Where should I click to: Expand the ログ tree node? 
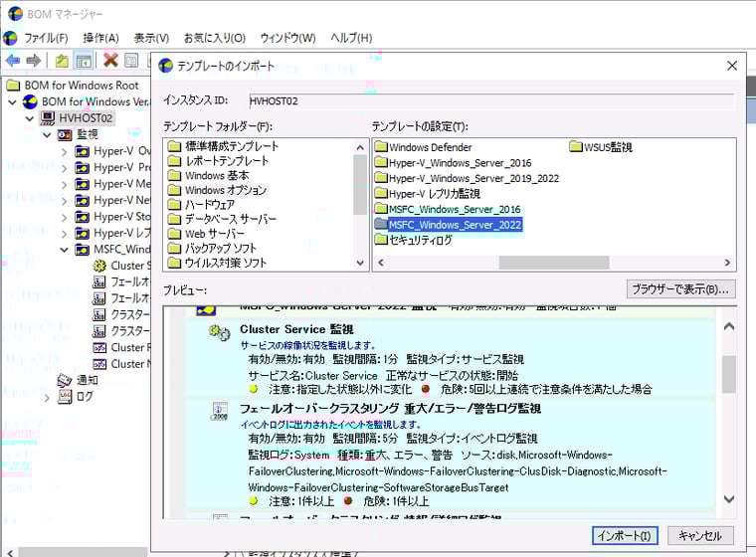pyautogui.click(x=47, y=398)
